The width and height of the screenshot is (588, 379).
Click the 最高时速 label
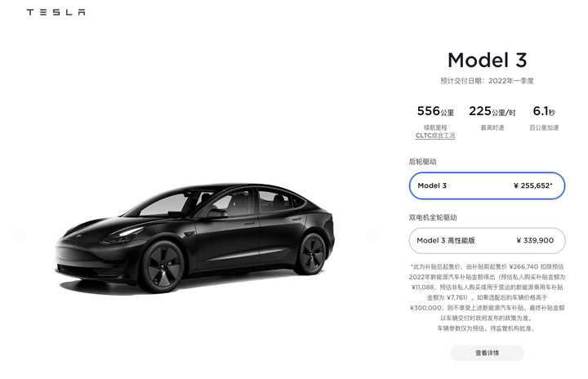[492, 127]
